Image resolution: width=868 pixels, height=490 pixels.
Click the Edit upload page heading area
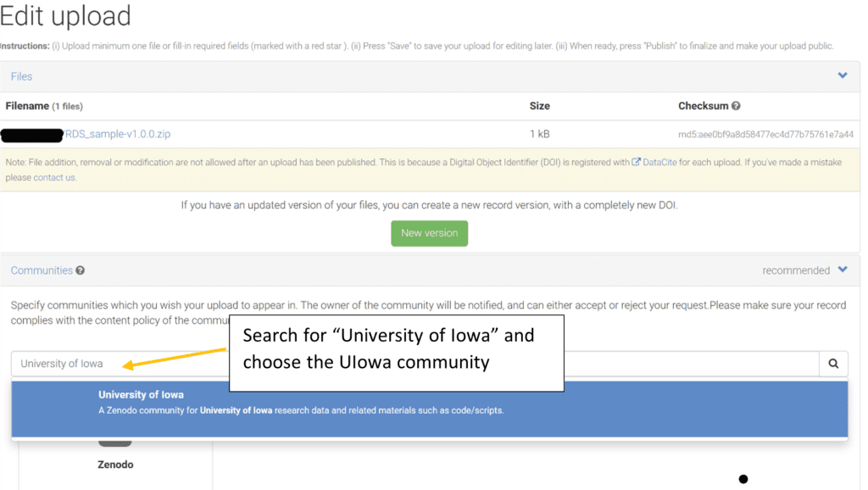point(66,16)
